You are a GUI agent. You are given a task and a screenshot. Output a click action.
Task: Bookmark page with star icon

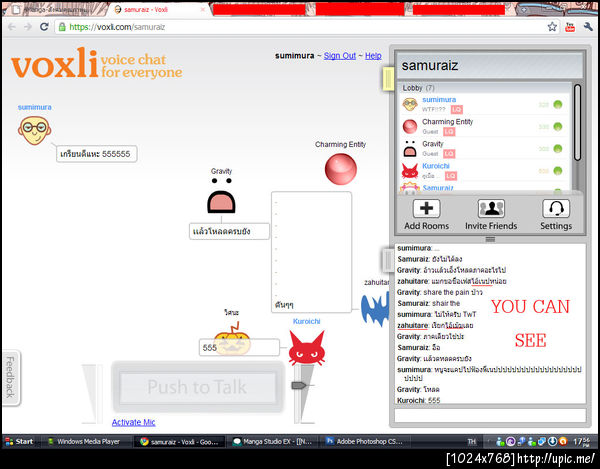click(x=552, y=27)
